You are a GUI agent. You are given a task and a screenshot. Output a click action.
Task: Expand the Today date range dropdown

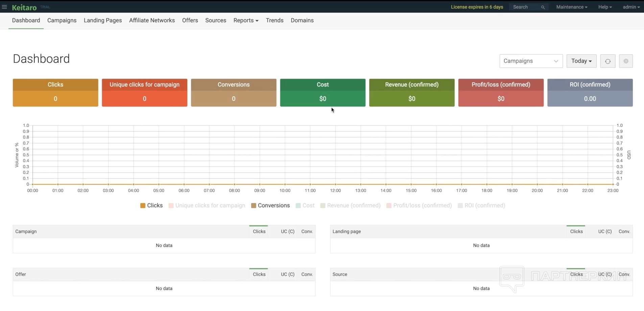(581, 61)
